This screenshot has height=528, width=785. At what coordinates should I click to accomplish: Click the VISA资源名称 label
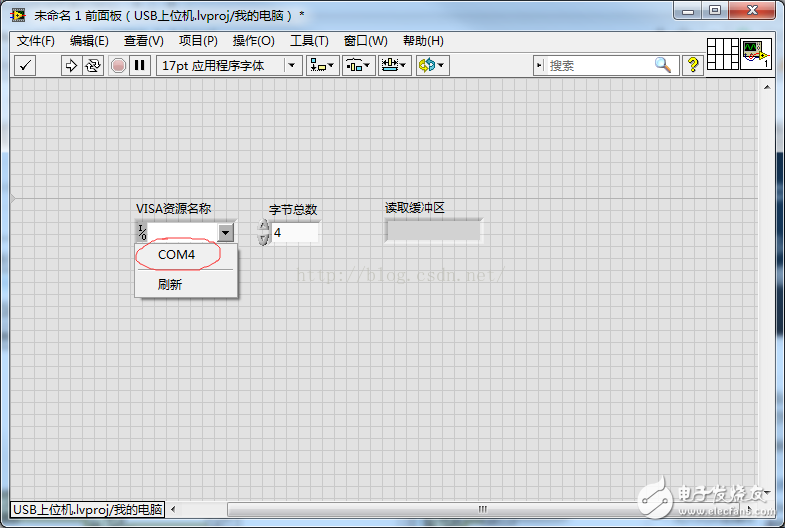click(x=173, y=208)
